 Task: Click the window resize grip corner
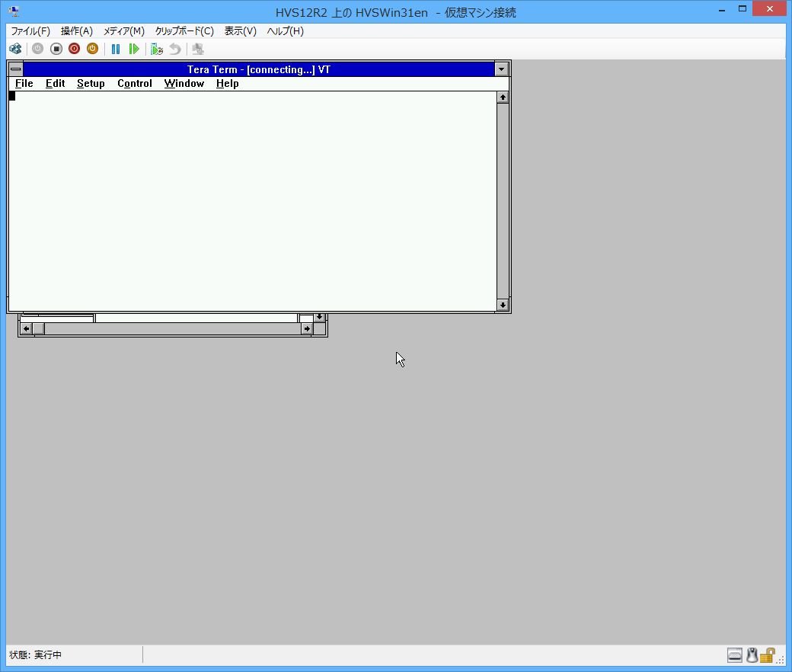pos(781,659)
